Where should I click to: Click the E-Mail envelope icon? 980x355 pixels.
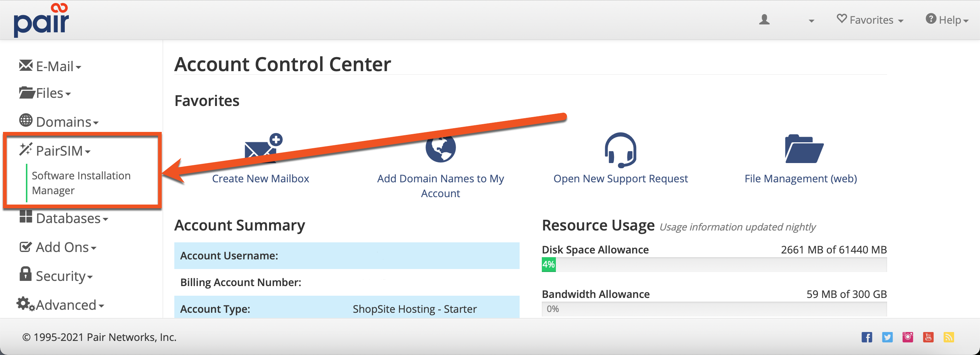pos(26,66)
